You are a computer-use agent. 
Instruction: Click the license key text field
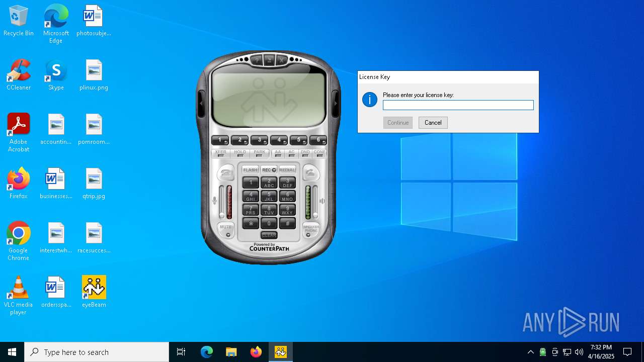pos(458,105)
